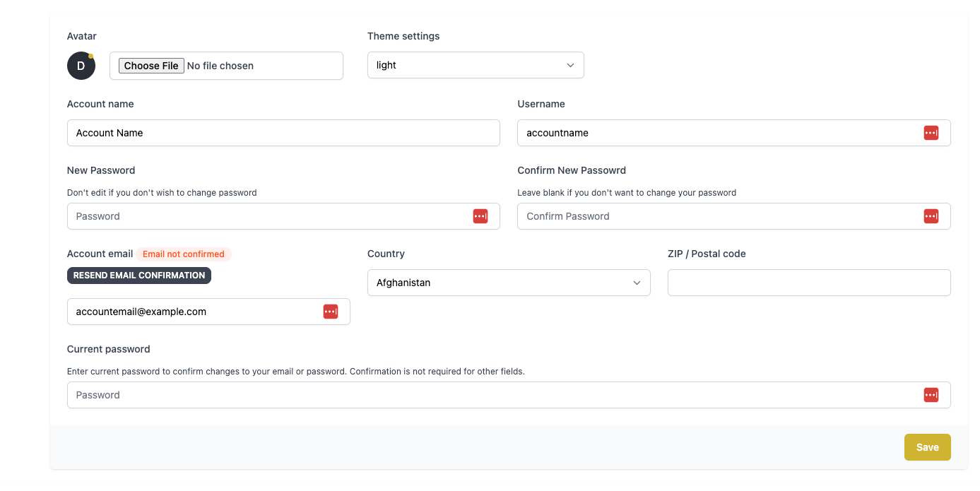Screen dimensions: 980x491
Task: Expand the Country dropdown showing Afghanistan
Action: 508,283
